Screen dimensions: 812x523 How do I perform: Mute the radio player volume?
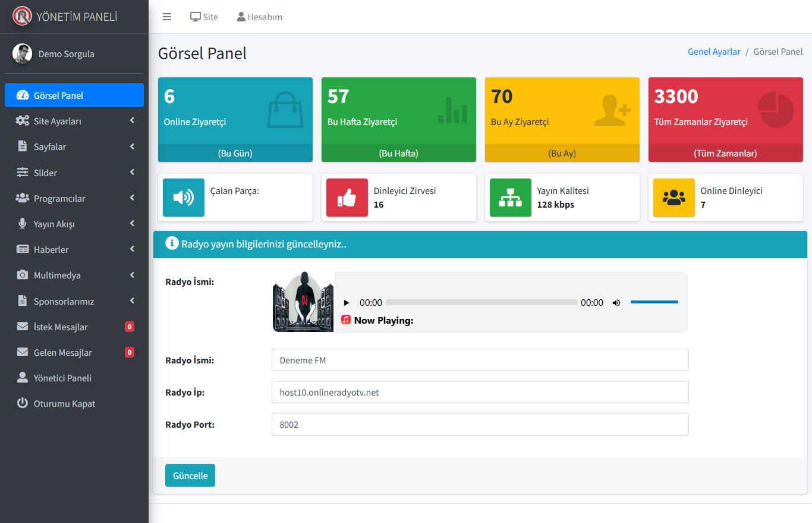[x=616, y=302]
